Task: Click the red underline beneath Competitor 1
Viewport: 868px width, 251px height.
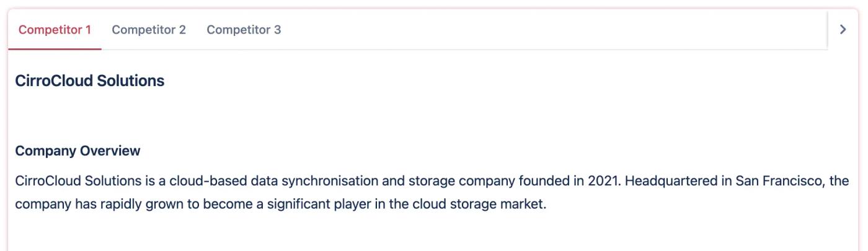Action: click(55, 50)
